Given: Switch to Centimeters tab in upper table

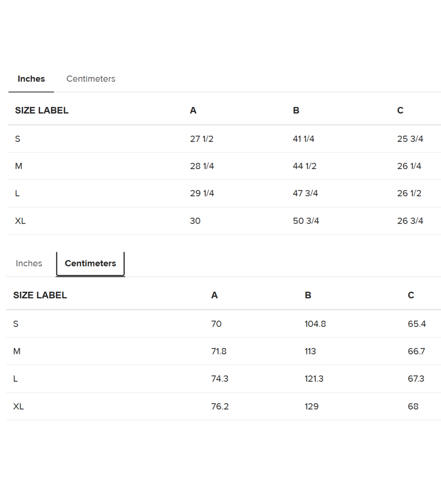Looking at the screenshot, I should (91, 79).
